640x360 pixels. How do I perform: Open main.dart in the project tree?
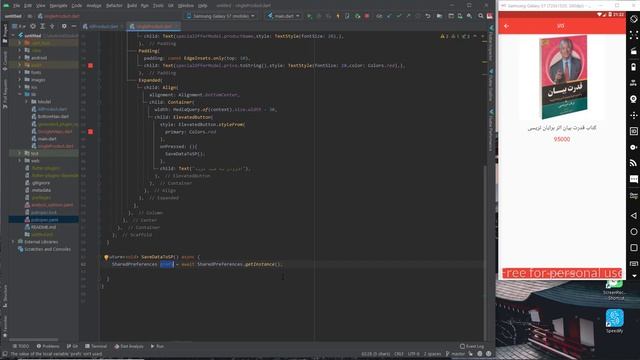[47, 139]
